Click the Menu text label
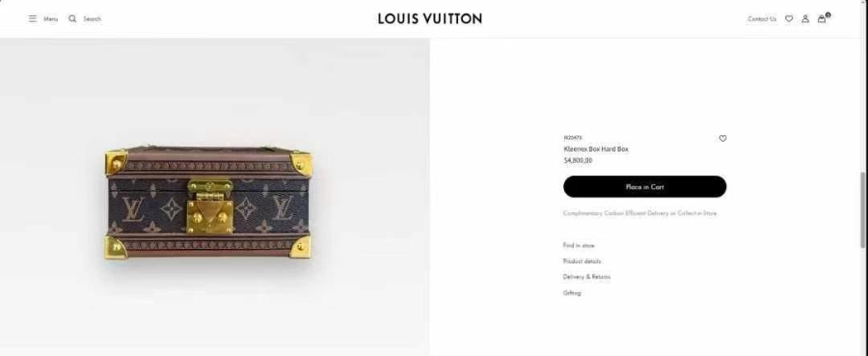 [50, 19]
